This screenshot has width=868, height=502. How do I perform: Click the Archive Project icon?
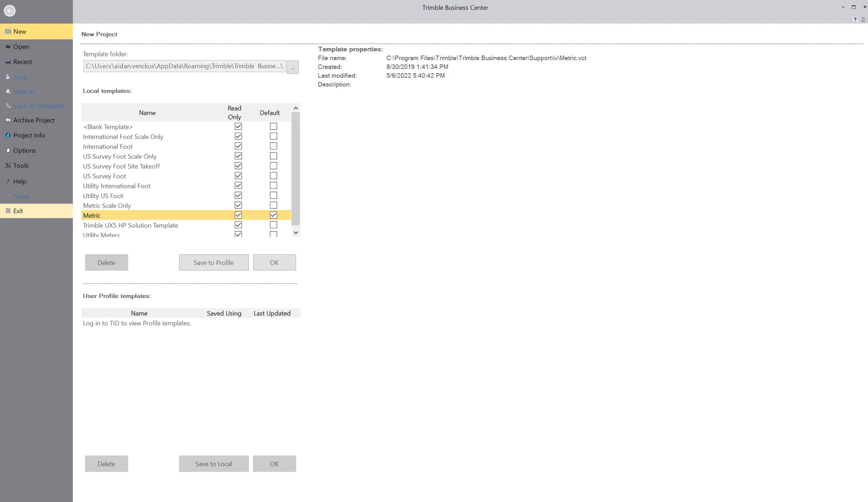click(x=8, y=120)
